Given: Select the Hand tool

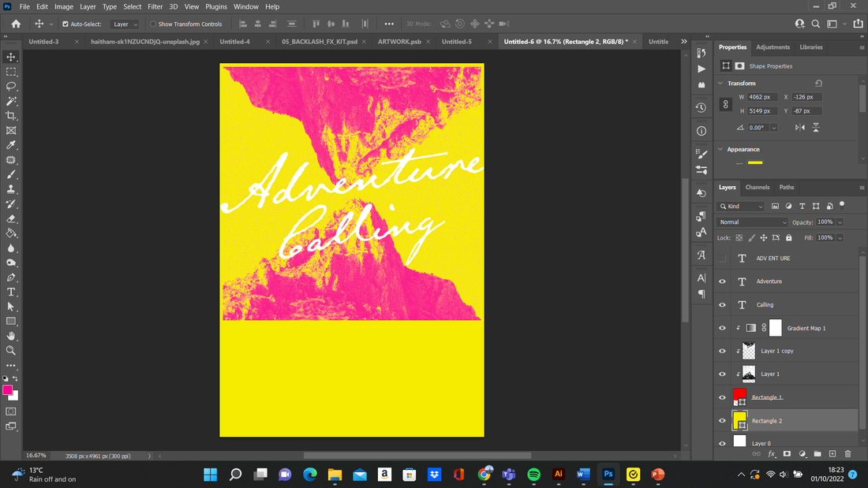Looking at the screenshot, I should 10,336.
